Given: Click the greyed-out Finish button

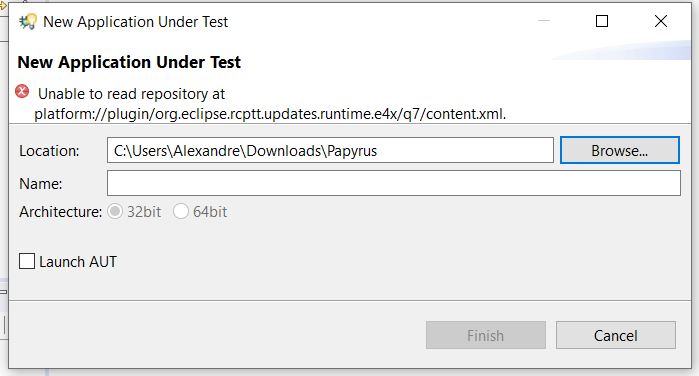Looking at the screenshot, I should coord(485,335).
